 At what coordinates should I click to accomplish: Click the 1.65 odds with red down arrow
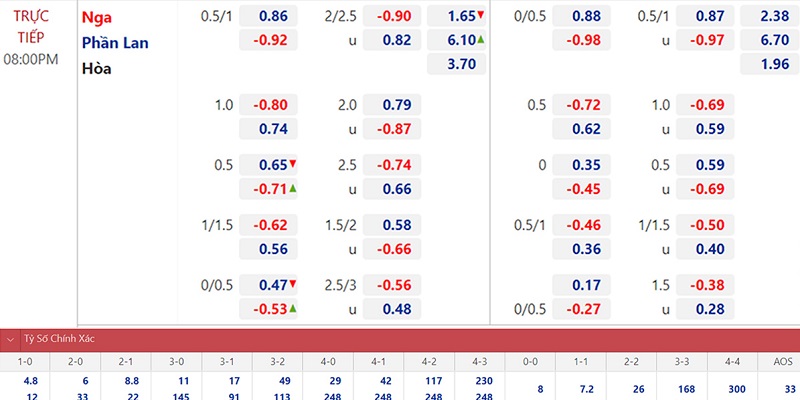[457, 16]
